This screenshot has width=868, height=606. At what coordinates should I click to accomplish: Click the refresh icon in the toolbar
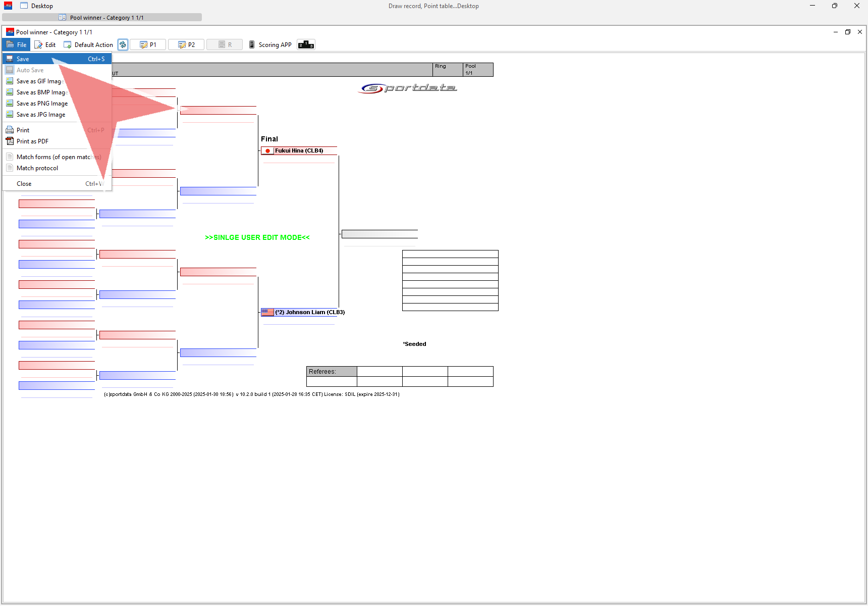pyautogui.click(x=123, y=45)
